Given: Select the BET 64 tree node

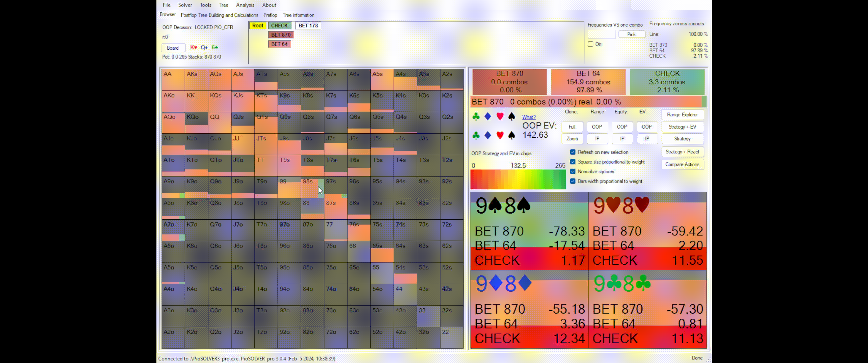Looking at the screenshot, I should point(279,44).
